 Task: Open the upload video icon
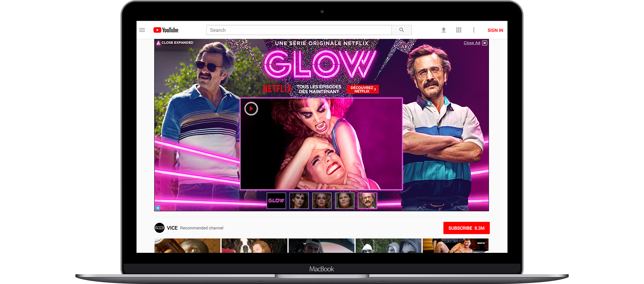(x=444, y=30)
